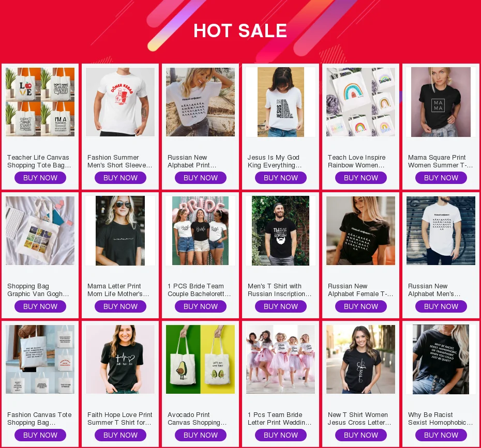View the avocado print canvas bag image
Image resolution: width=481 pixels, height=448 pixels.
[200, 360]
